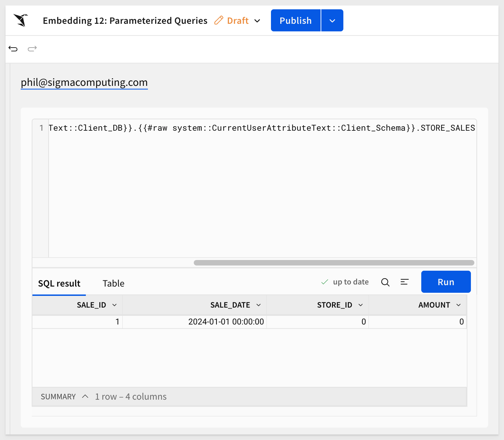Click the format SQL lines icon
Image resolution: width=504 pixels, height=440 pixels.
click(x=405, y=282)
